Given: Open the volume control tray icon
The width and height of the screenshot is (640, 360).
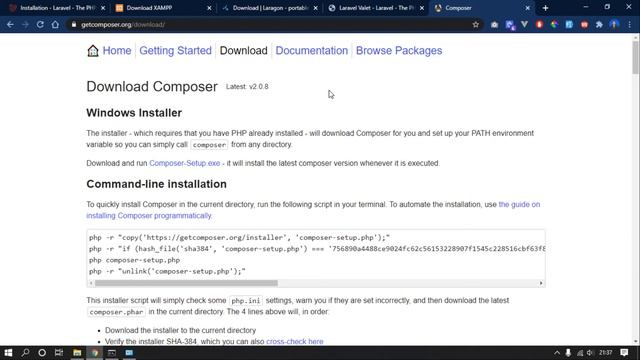Looking at the screenshot, I should (x=590, y=353).
